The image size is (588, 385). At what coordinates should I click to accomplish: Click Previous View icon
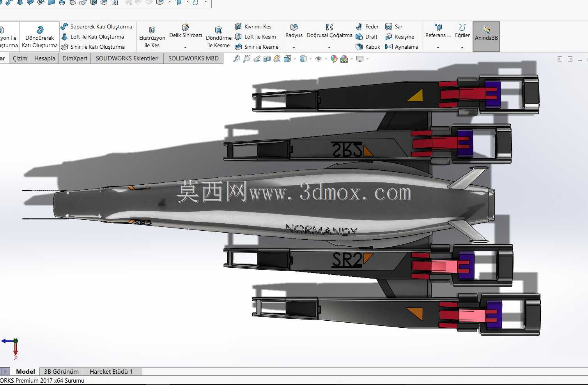257,59
